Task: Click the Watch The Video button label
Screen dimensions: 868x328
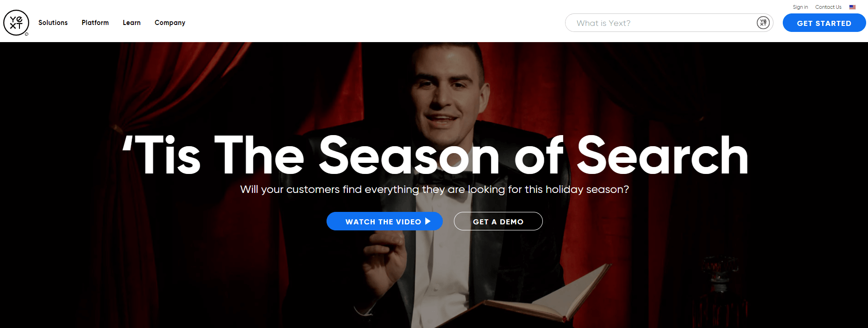Action: pyautogui.click(x=383, y=222)
